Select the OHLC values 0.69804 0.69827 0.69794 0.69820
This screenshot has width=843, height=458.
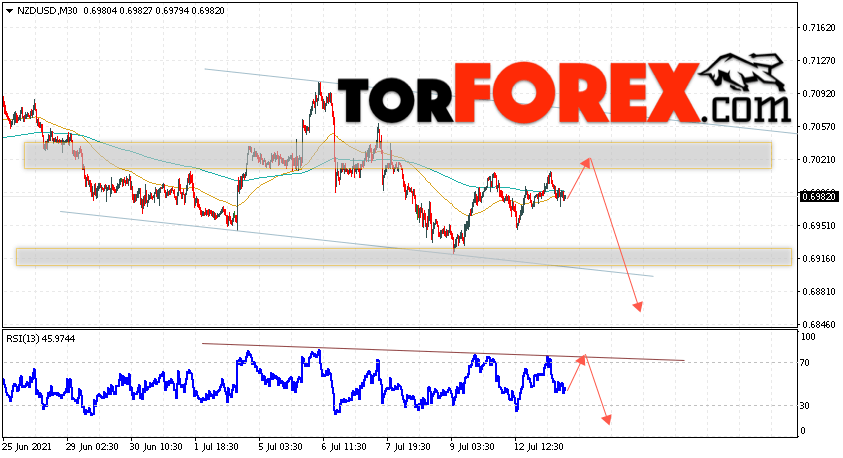154,11
